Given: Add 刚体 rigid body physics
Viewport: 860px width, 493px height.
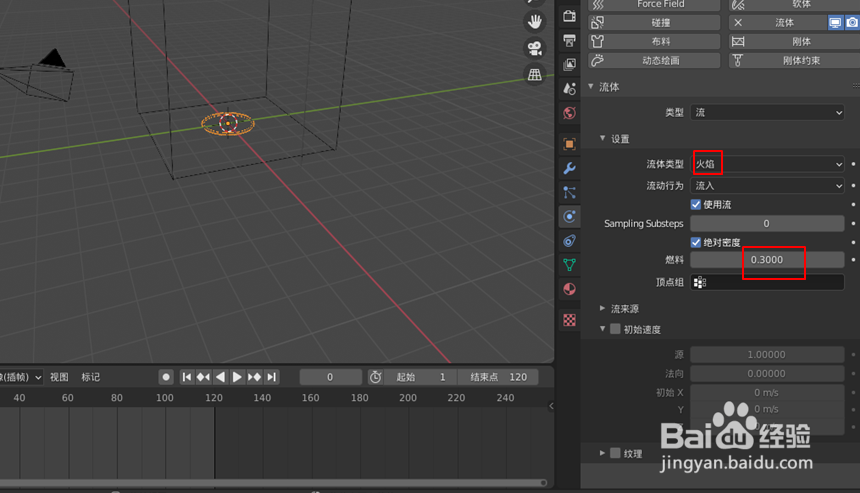Looking at the screenshot, I should coord(794,42).
